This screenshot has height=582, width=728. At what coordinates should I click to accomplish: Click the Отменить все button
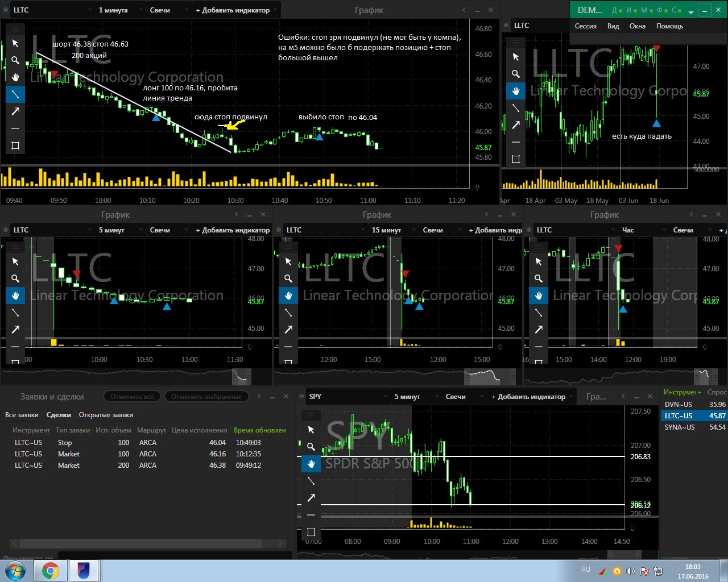[x=132, y=397]
